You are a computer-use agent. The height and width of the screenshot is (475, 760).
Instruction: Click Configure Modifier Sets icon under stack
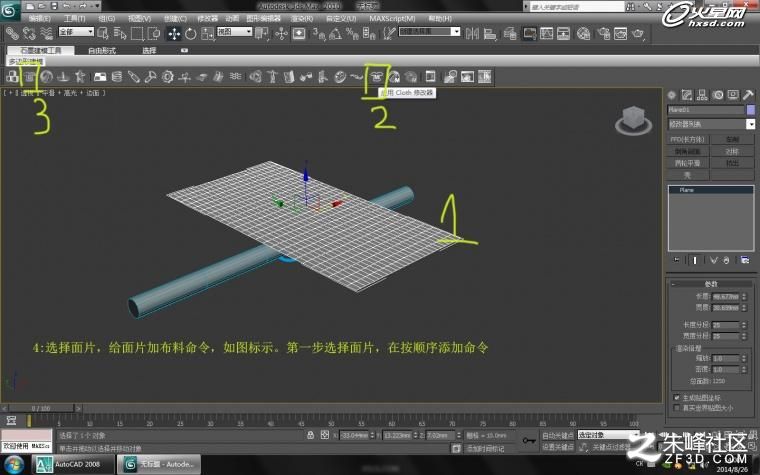pyautogui.click(x=745, y=260)
